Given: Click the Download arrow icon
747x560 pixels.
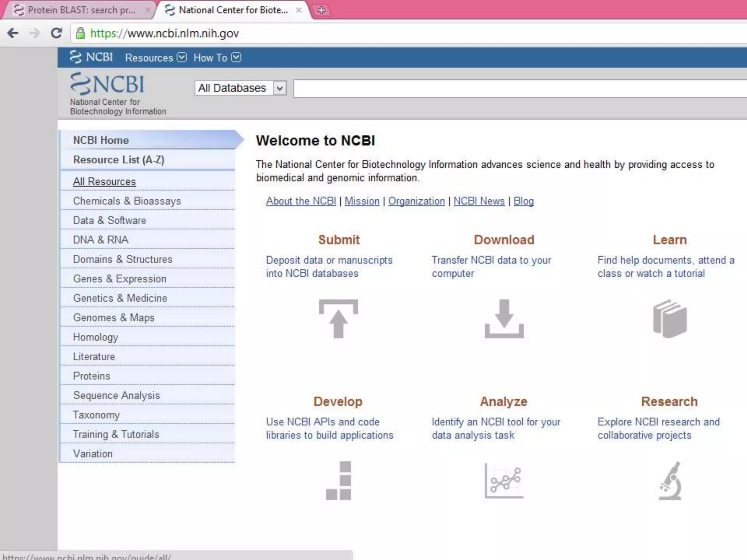Looking at the screenshot, I should [x=504, y=319].
